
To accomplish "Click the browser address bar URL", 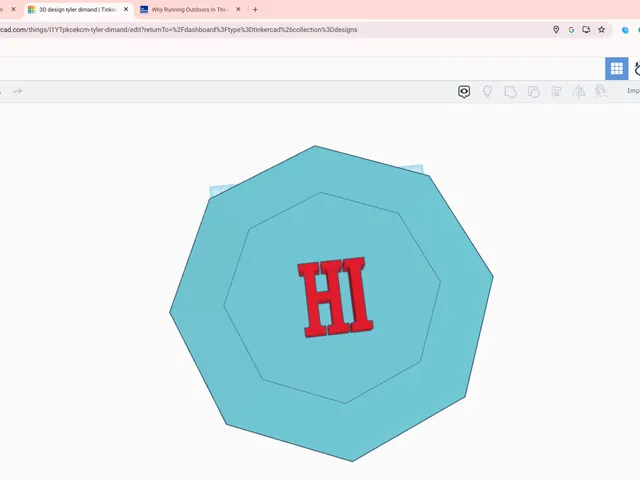I will [x=179, y=30].
